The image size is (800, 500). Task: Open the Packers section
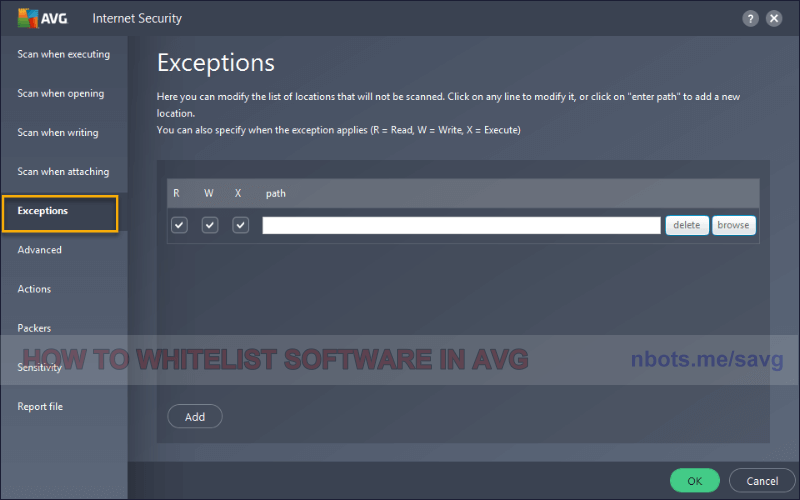tap(34, 328)
